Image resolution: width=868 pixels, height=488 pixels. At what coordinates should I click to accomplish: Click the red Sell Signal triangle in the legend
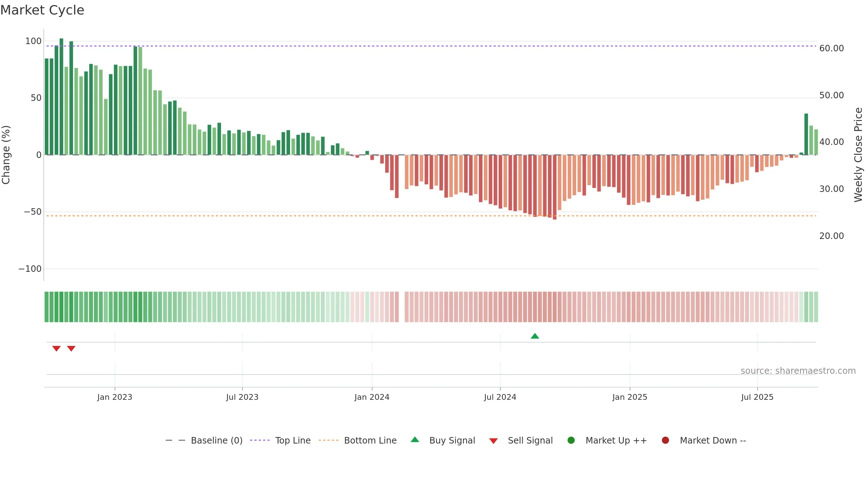coord(493,441)
